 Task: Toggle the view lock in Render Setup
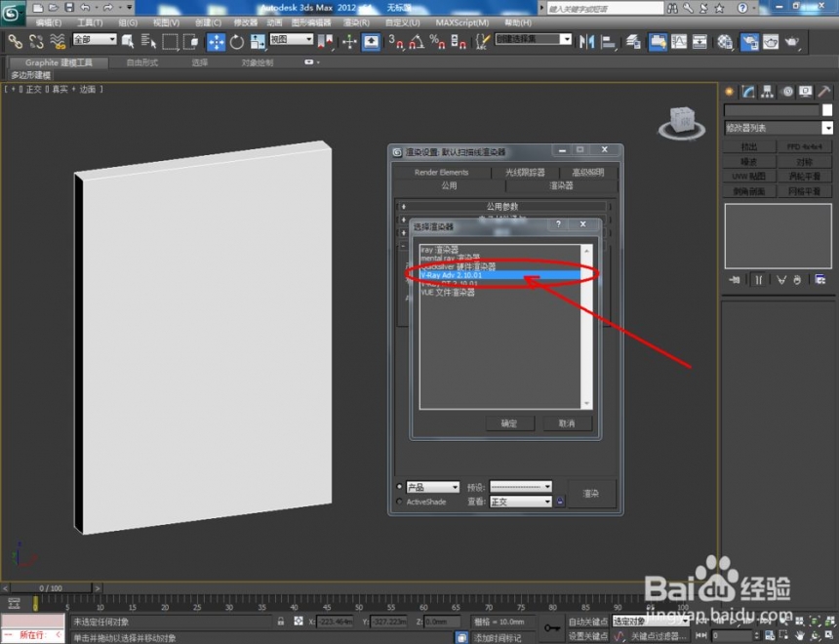click(x=560, y=502)
